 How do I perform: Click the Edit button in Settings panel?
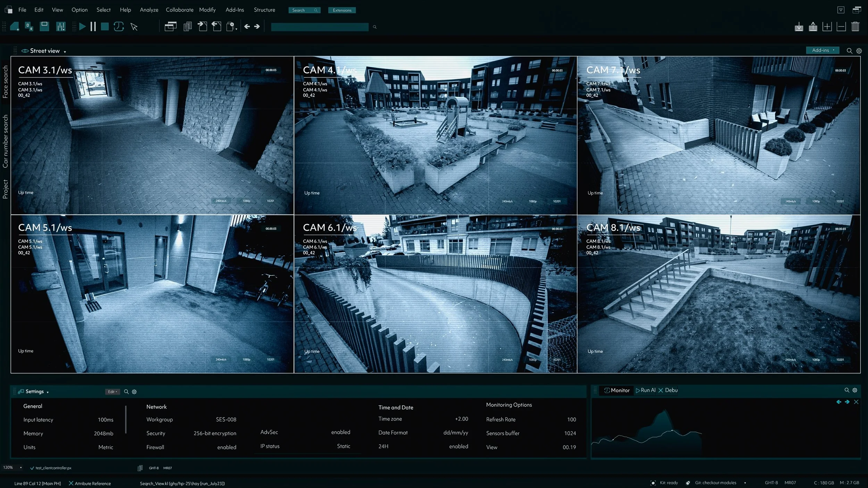tap(112, 392)
